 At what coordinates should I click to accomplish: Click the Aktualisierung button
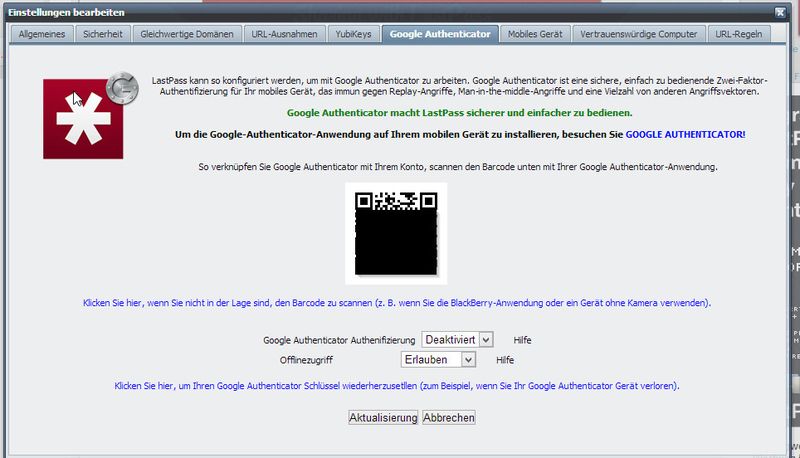click(383, 418)
